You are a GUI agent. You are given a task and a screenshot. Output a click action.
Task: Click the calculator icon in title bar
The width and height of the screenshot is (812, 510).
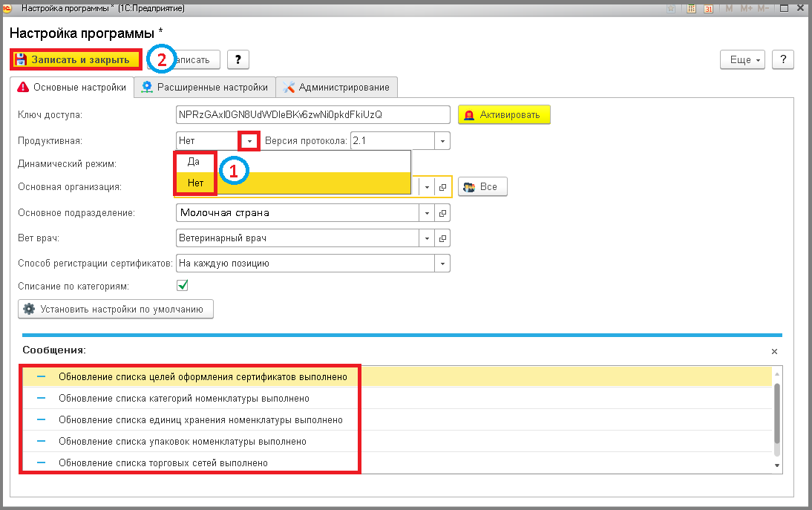691,8
